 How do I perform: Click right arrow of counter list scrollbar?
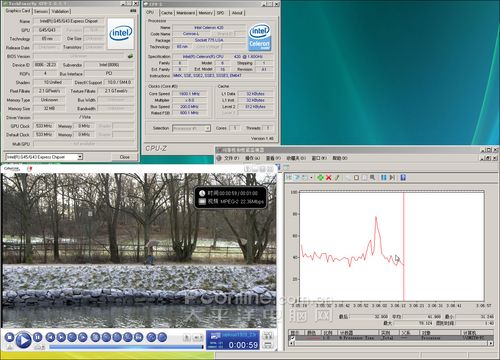point(491,343)
